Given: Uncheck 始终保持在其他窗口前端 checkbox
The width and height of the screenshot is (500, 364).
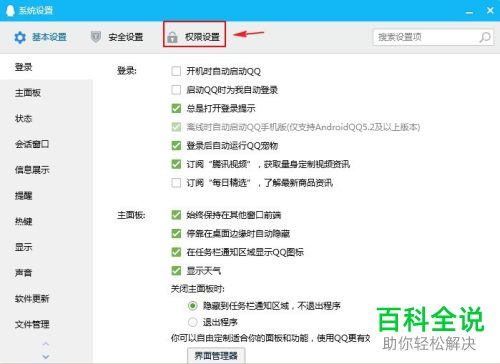Looking at the screenshot, I should coord(176,215).
